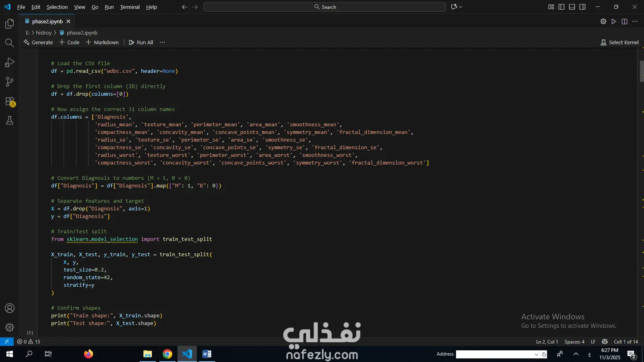Open the Search view in activity bar
This screenshot has height=362, width=644.
pos(10,43)
